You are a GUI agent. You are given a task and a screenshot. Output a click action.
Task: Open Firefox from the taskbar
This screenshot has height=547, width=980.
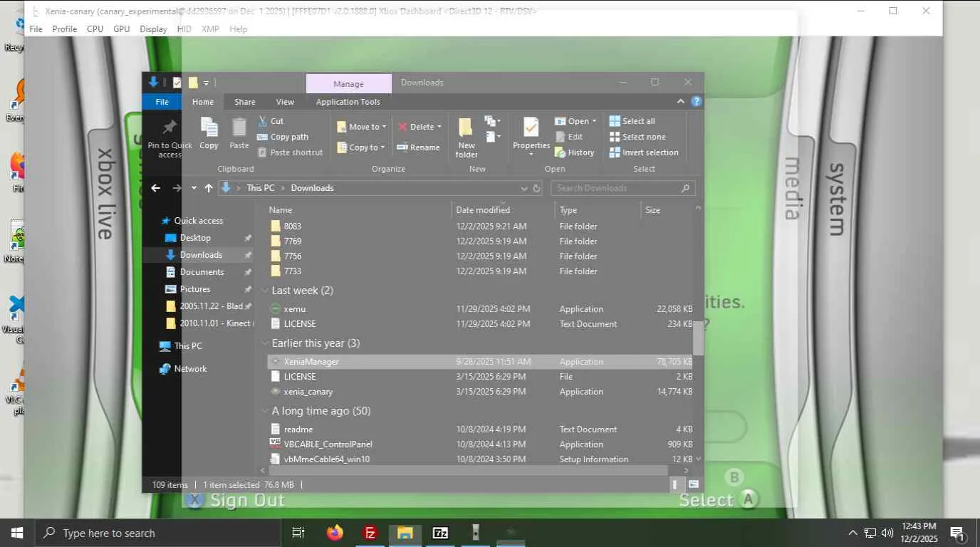(x=335, y=533)
